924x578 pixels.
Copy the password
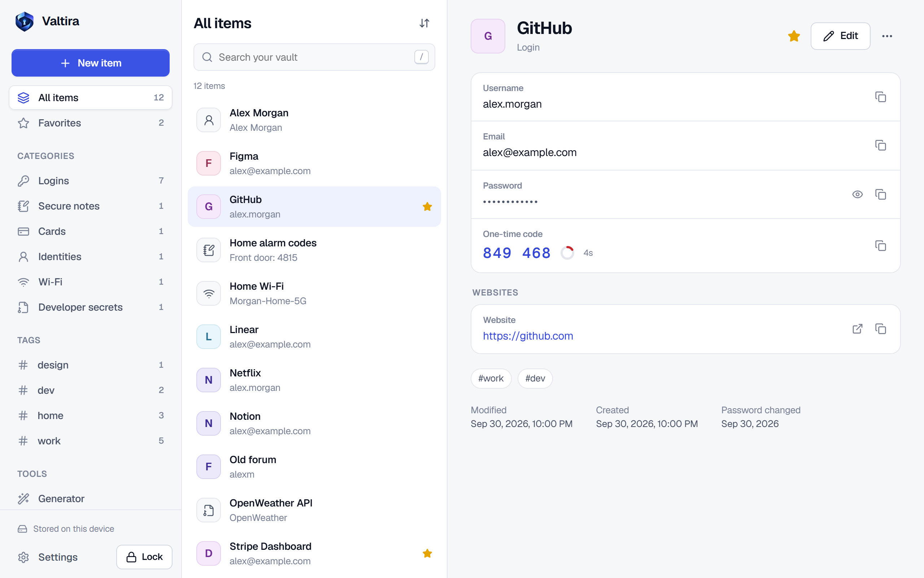[880, 194]
